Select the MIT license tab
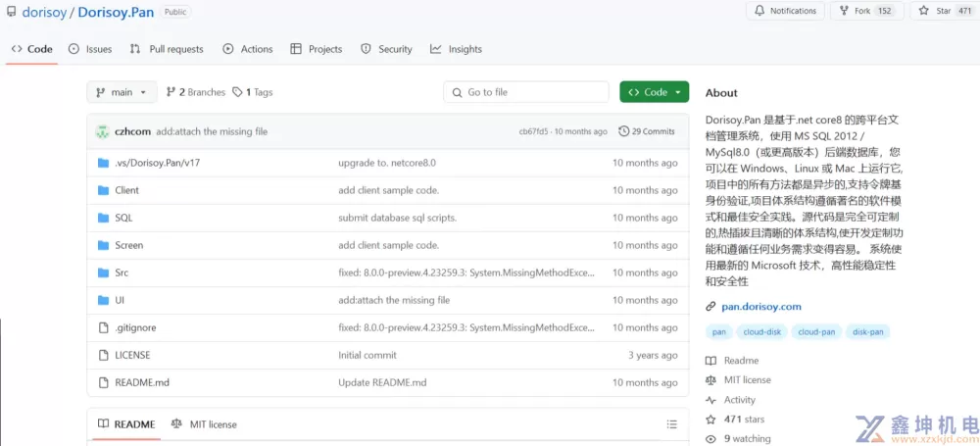Screen dimensions: 980x446 pyautogui.click(x=205, y=424)
